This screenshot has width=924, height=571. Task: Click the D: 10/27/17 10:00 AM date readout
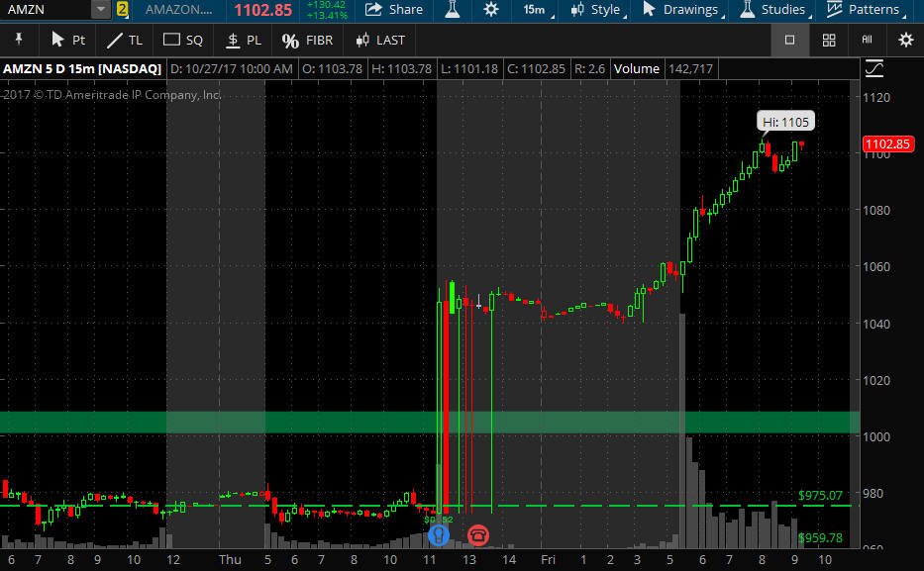(231, 69)
